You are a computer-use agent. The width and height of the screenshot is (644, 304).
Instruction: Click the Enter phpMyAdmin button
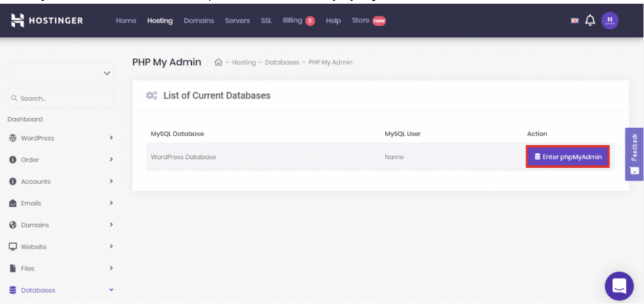568,157
